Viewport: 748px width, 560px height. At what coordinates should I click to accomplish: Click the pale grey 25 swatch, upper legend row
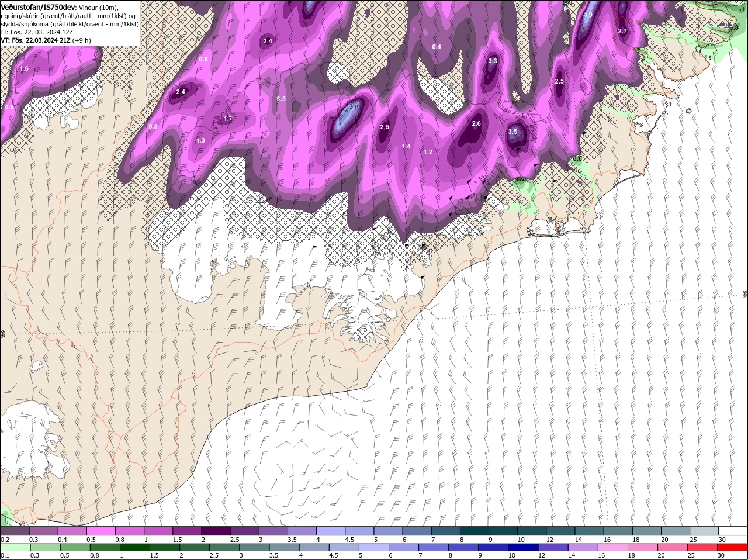[x=704, y=531]
